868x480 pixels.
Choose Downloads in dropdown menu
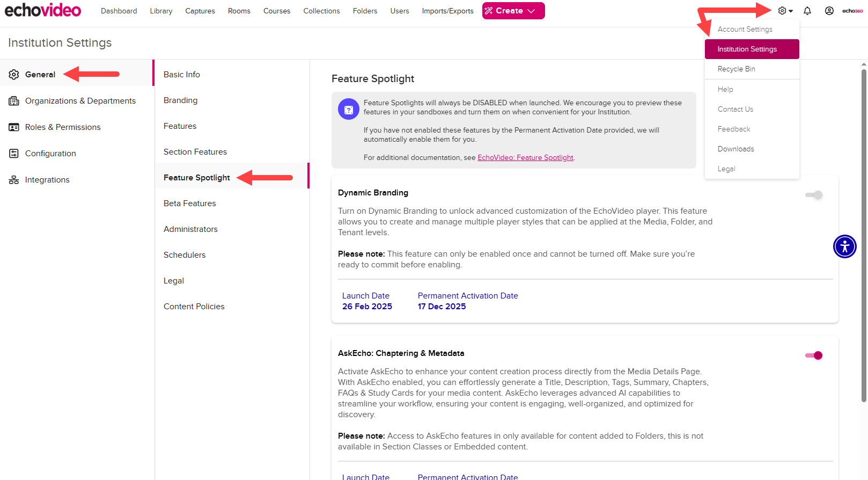(x=752, y=149)
